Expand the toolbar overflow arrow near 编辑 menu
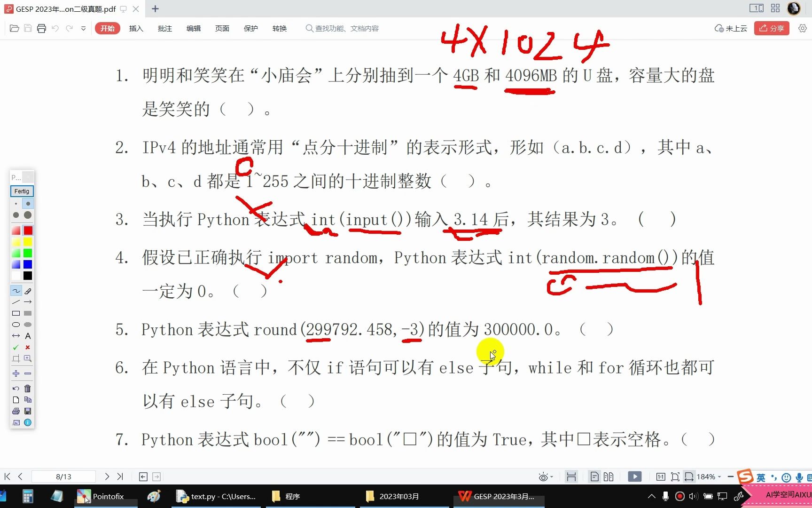 tap(83, 28)
